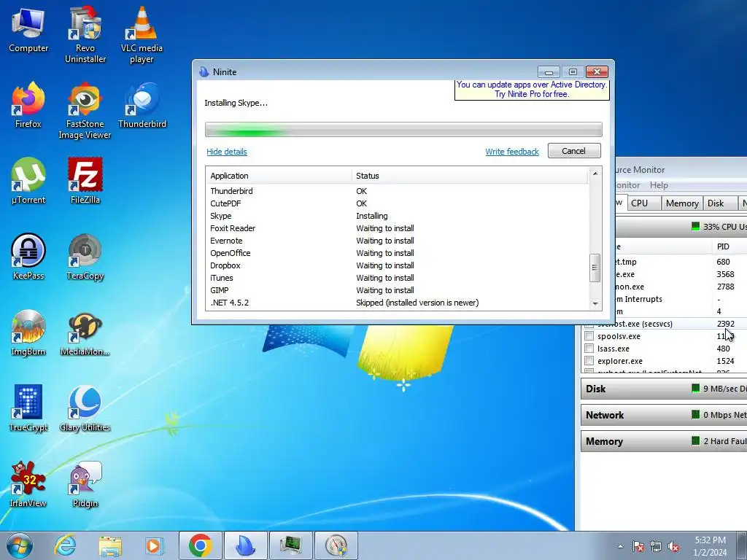The width and height of the screenshot is (747, 560).
Task: Click the Write feedback link
Action: pos(512,152)
